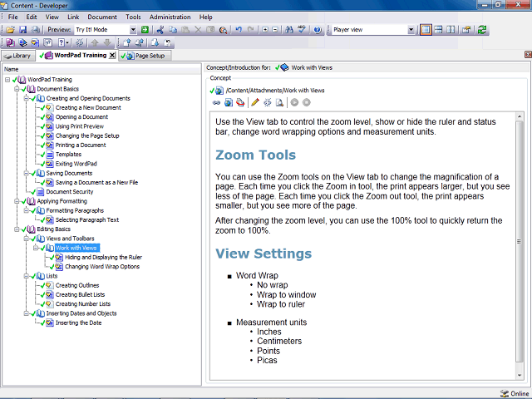532x399 pixels.
Task: Switch to the horizontal split layout button
Action: coord(438,30)
